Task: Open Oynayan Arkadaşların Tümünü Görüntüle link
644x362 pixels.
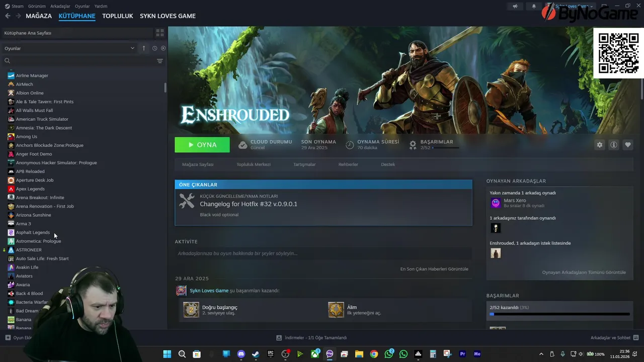Action: click(584, 273)
